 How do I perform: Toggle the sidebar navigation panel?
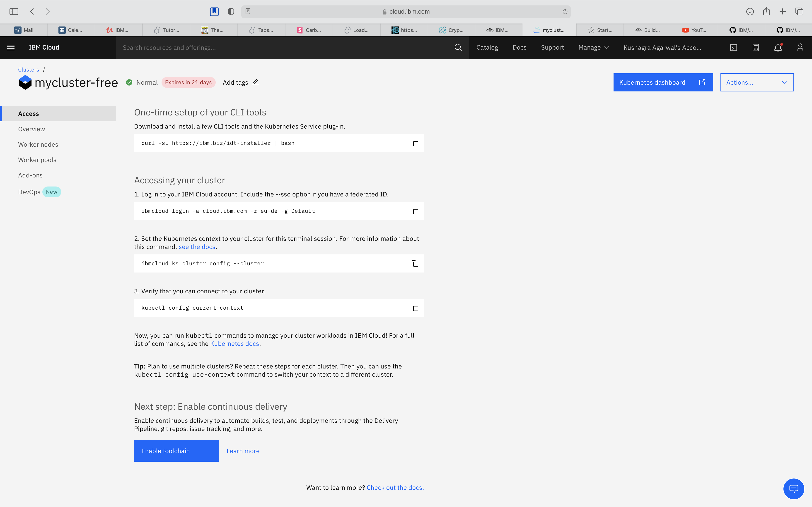11,47
